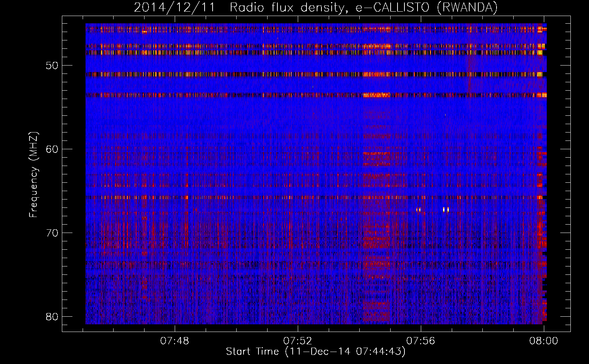Click the 'Start Time (11-Dec-14 07:44:43)' label

tap(316, 352)
